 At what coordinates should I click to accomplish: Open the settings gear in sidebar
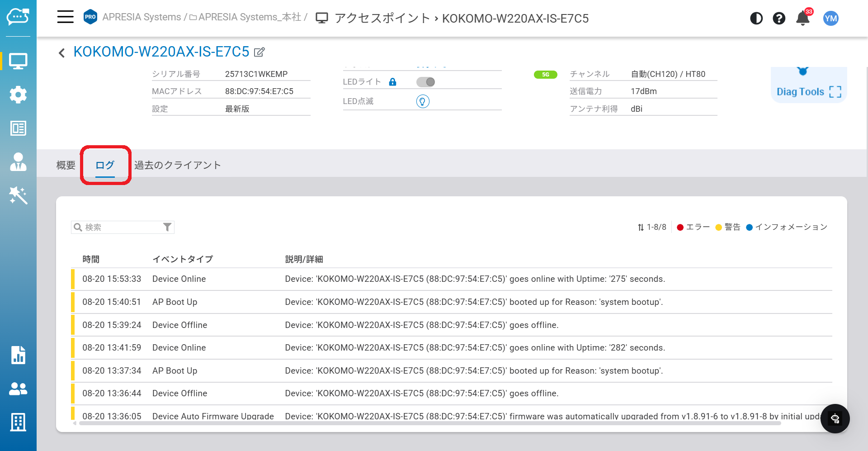click(18, 95)
